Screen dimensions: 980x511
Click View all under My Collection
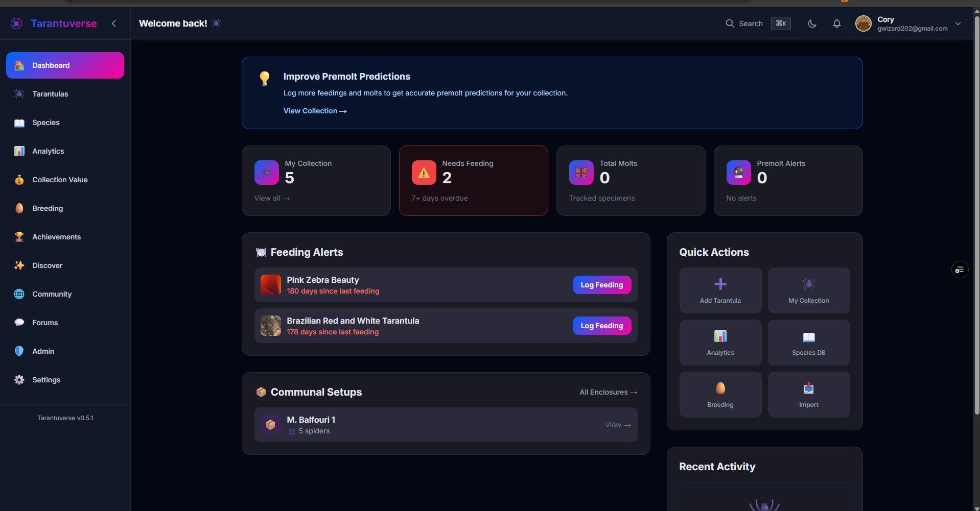pos(272,198)
